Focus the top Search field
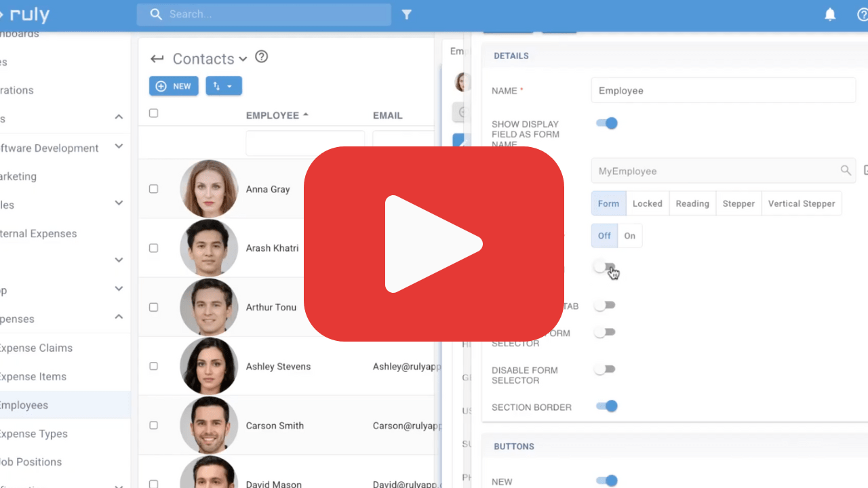Screen dimensions: 868x488 coord(264,14)
